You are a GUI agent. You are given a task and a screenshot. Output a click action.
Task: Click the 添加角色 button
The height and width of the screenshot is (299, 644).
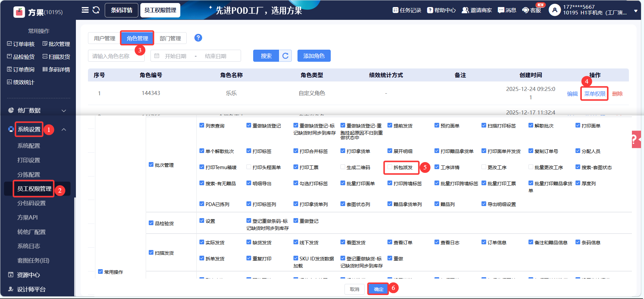[x=314, y=56]
